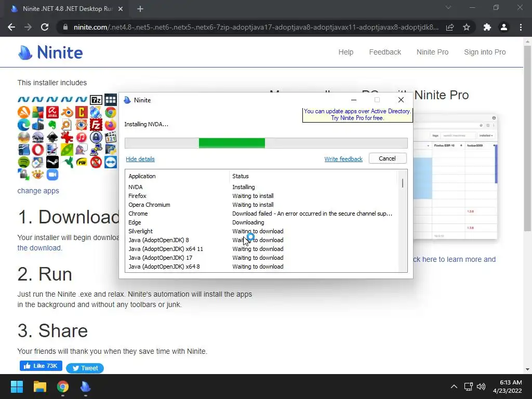Click the K-Lite Codec 321 icon
The image size is (532, 399).
pos(110,137)
